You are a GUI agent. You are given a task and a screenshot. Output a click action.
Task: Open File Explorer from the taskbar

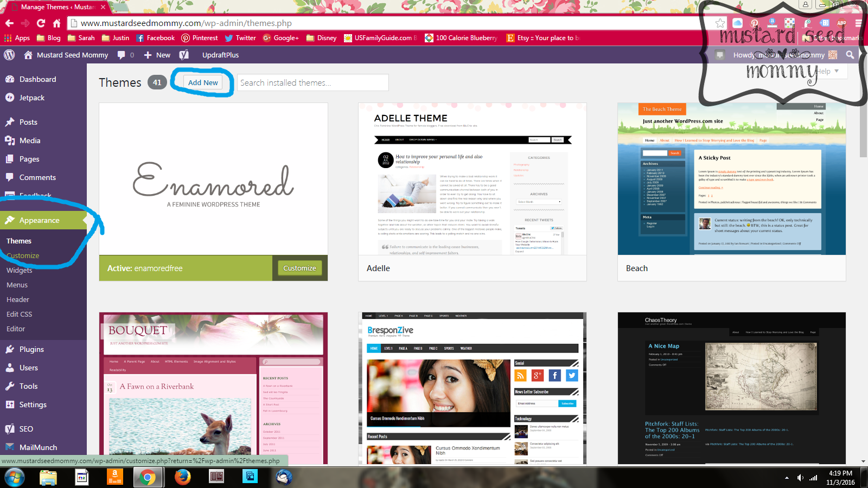click(48, 477)
